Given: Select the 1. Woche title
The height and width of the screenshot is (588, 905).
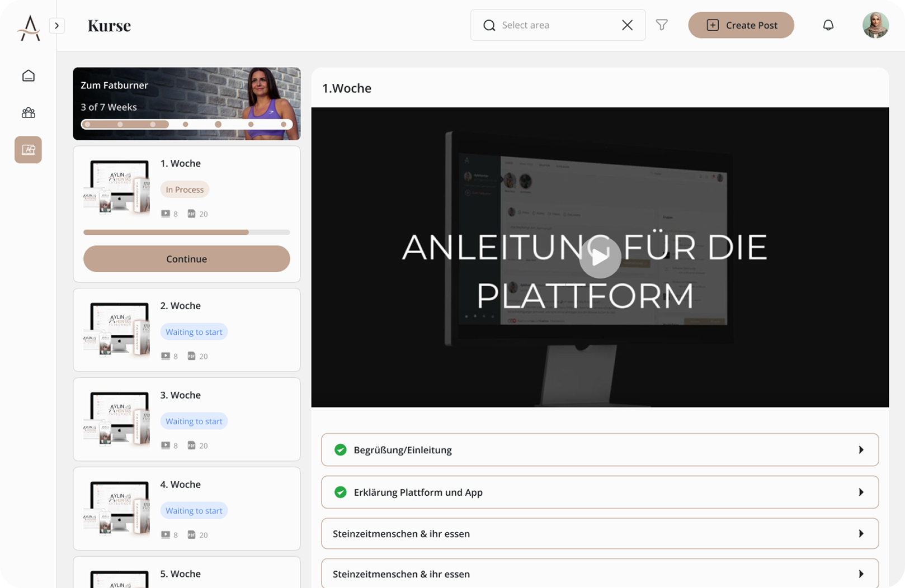Looking at the screenshot, I should (x=180, y=163).
